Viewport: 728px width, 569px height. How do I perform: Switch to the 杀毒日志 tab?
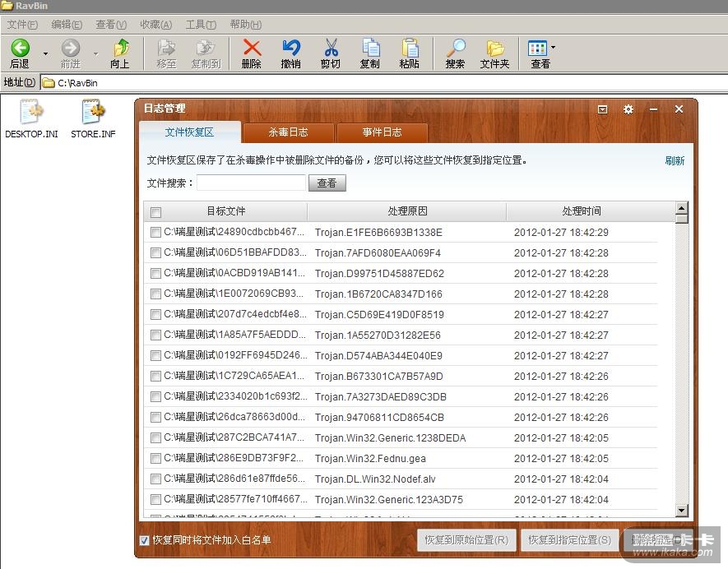point(288,132)
